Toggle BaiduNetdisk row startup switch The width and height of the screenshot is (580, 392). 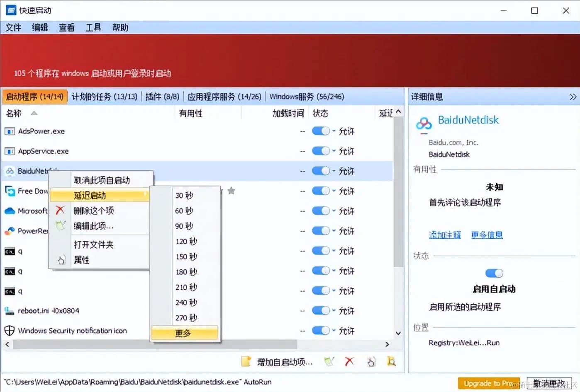pos(321,171)
